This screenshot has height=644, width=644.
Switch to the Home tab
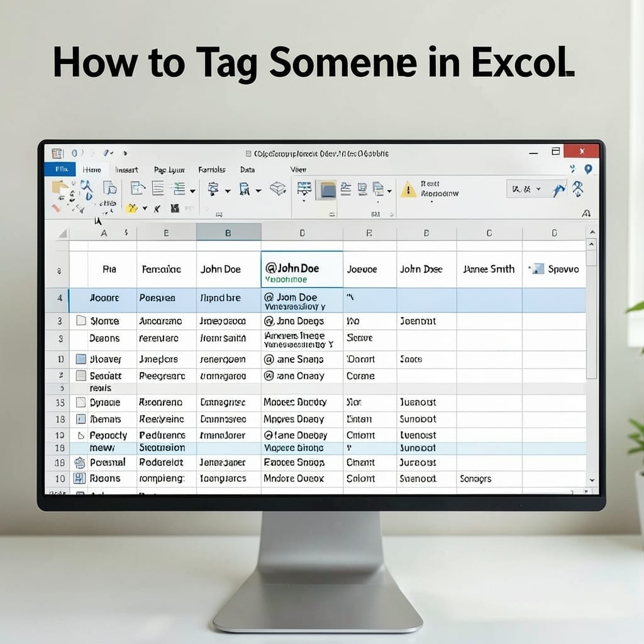point(92,170)
